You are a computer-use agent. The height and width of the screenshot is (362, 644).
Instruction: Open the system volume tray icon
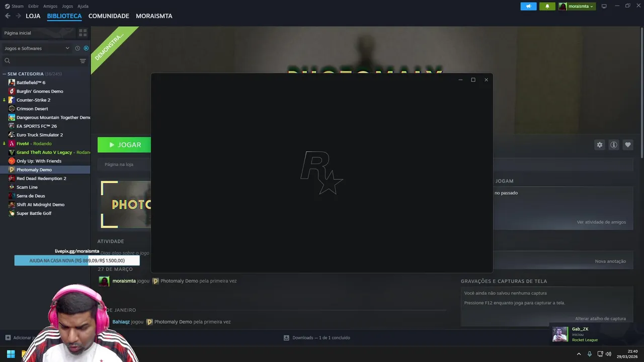(608, 354)
